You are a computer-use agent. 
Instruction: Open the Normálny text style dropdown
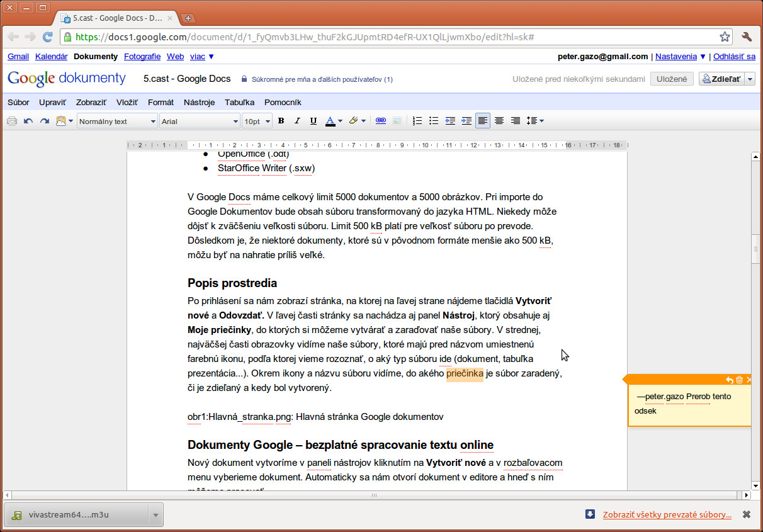pos(117,121)
